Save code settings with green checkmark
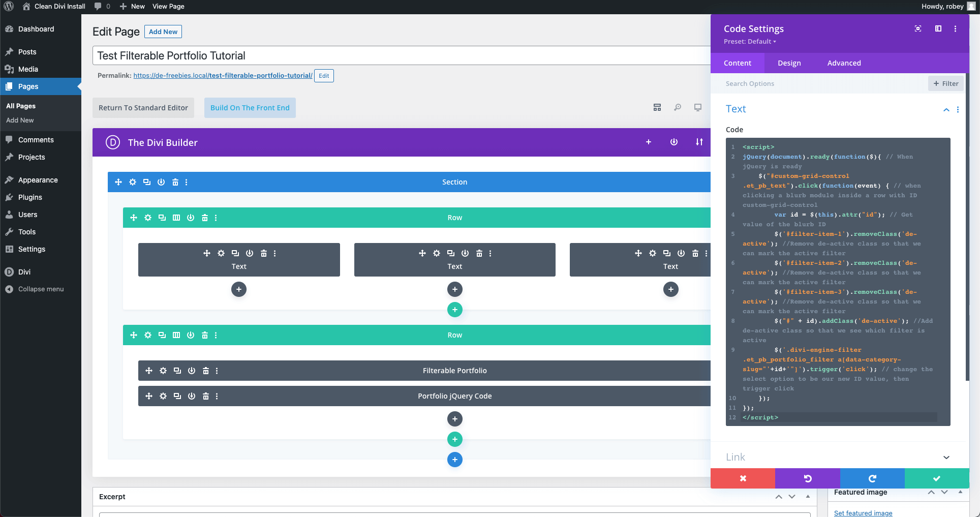 [937, 478]
